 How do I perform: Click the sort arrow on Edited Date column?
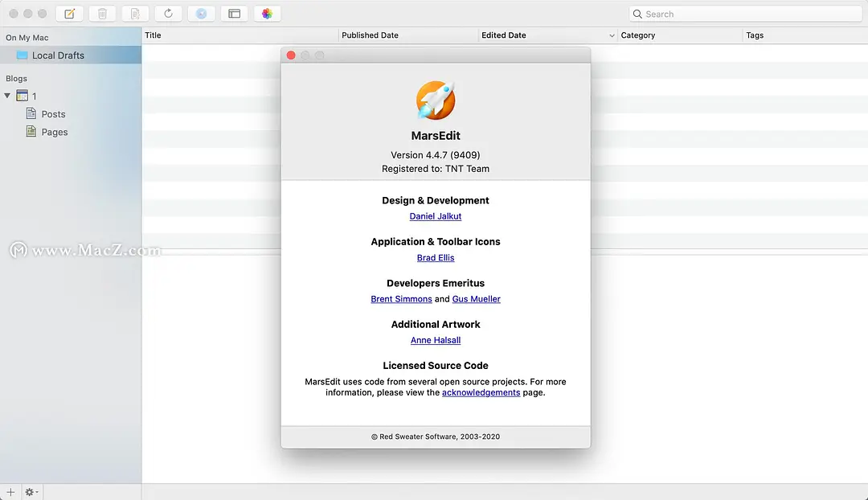click(612, 35)
